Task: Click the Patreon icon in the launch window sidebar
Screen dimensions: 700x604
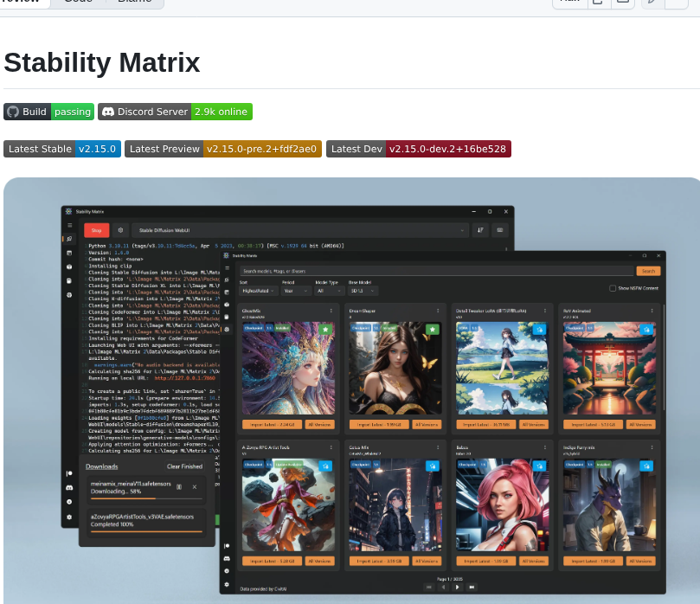Action: click(69, 473)
